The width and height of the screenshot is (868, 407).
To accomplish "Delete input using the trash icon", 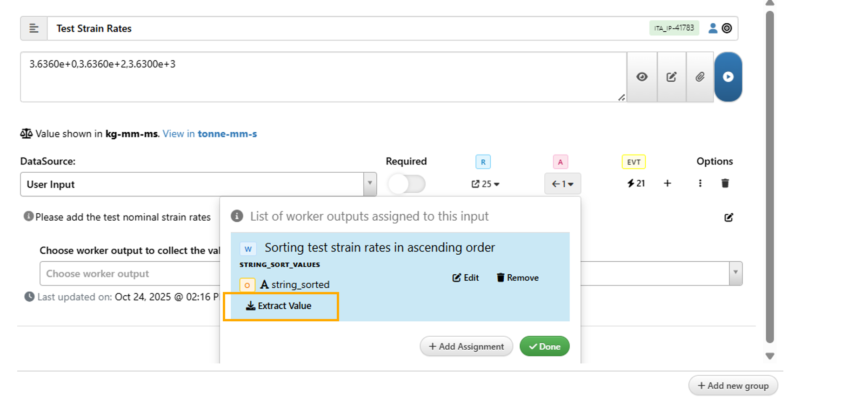I will coord(725,183).
